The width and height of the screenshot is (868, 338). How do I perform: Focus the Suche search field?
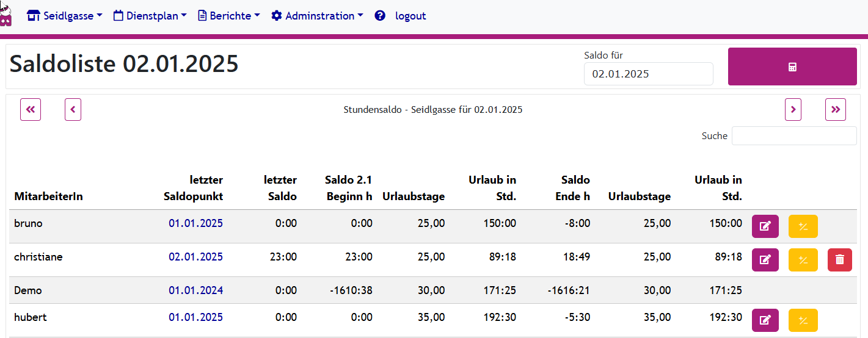793,136
